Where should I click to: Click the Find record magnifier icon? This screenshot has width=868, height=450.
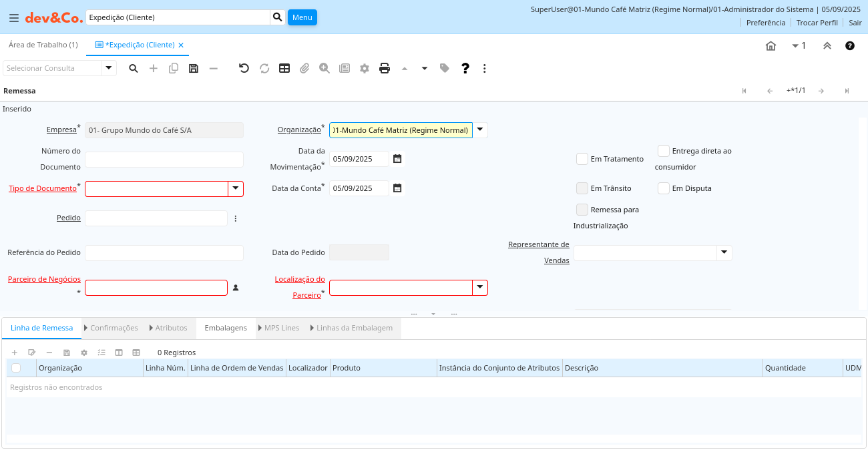[134, 68]
